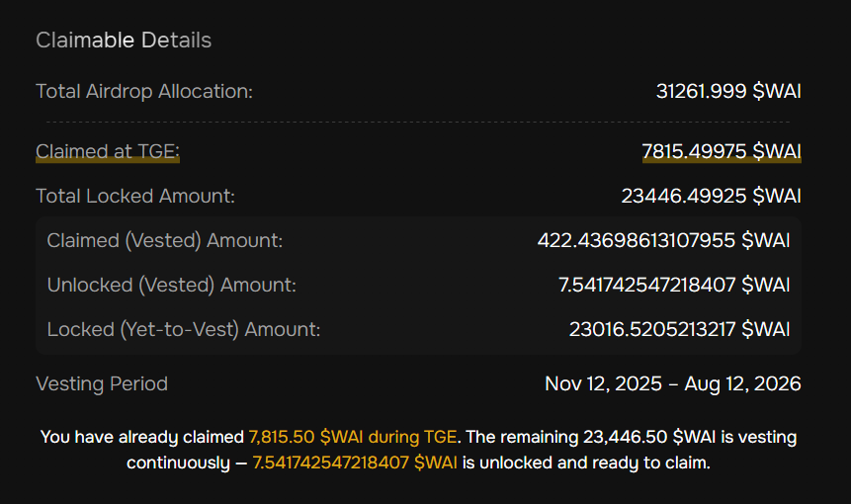This screenshot has height=504, width=851.
Task: Click the Claimable Details heading
Action: 124,41
